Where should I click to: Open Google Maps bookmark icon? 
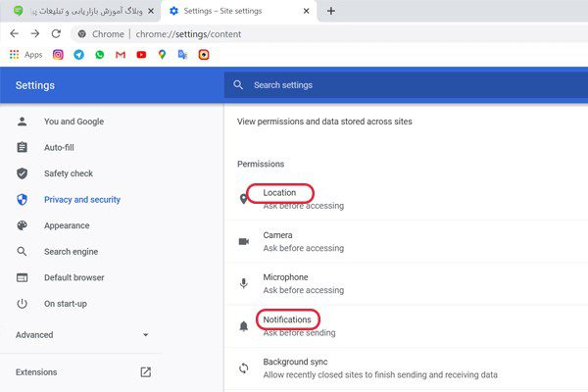162,55
